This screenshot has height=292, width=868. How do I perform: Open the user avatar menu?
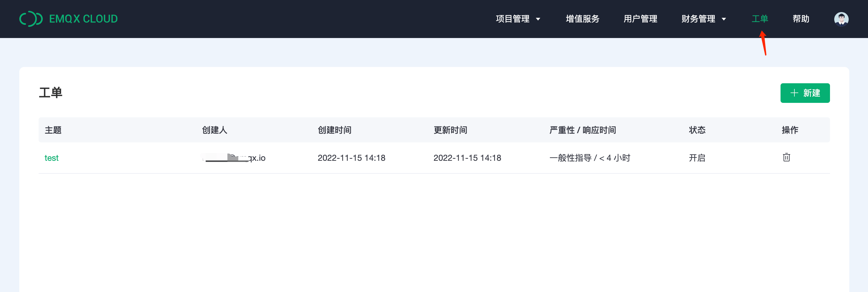(841, 19)
